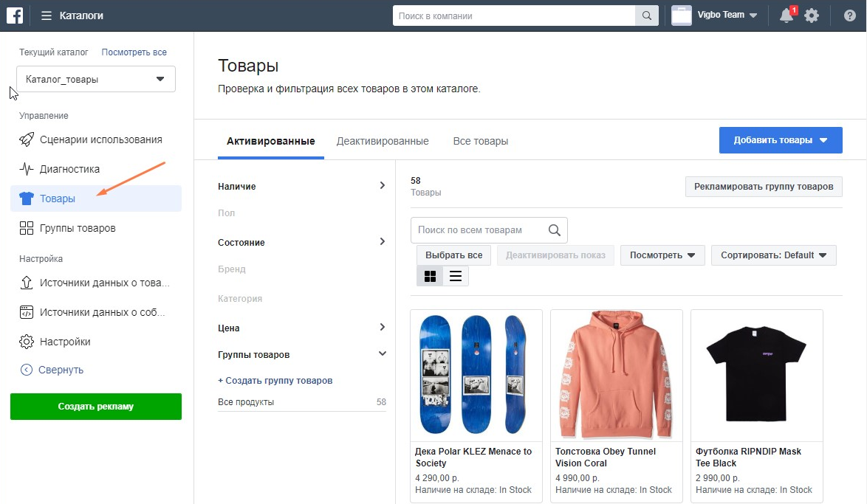
Task: Click the grid icon of Группы товаров
Action: click(x=27, y=228)
